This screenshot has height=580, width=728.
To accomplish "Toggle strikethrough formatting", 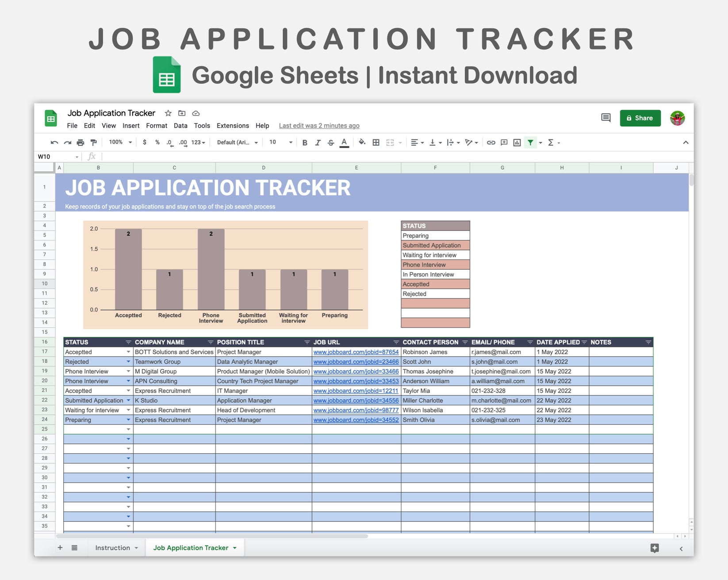I will coord(330,142).
